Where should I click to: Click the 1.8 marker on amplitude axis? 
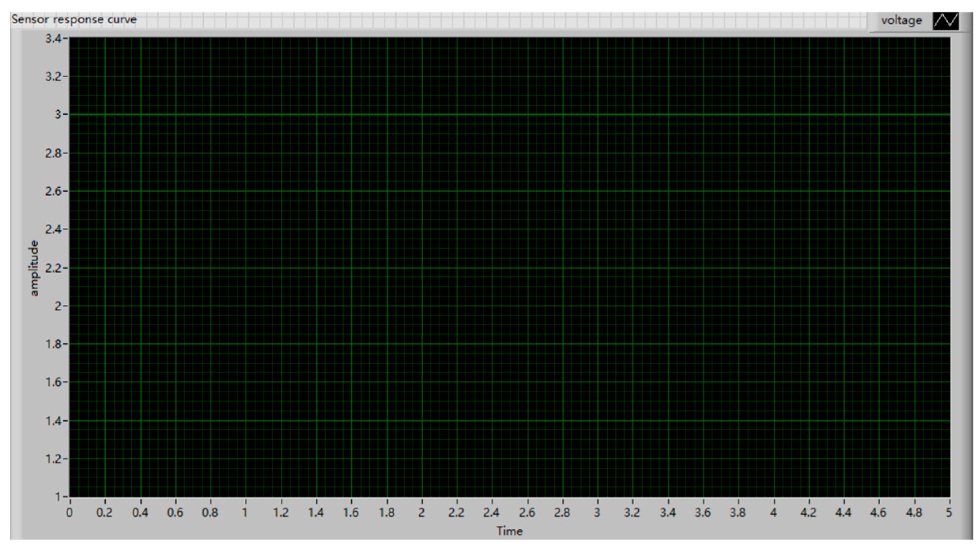(54, 344)
